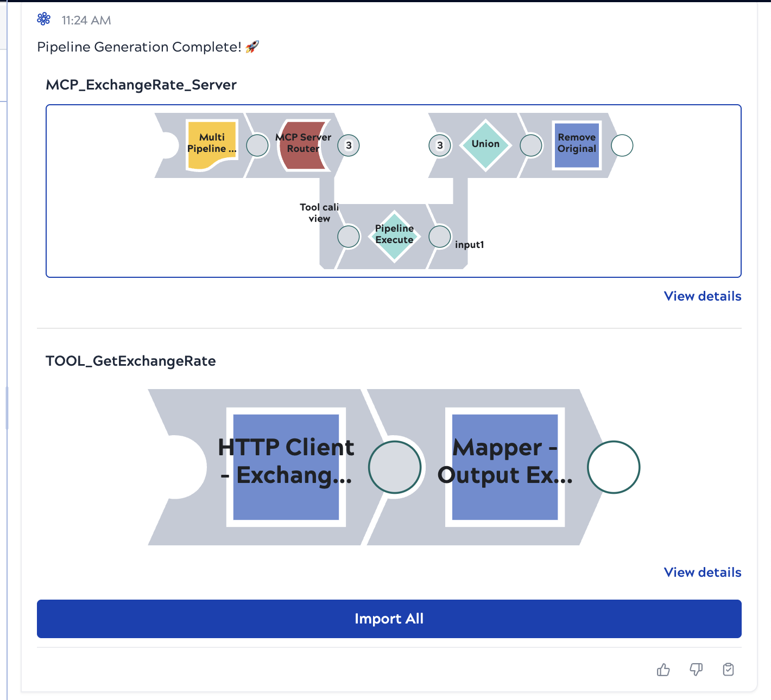Image resolution: width=771 pixels, height=700 pixels.
Task: Select the MCP Server Router snap
Action: coord(303,145)
